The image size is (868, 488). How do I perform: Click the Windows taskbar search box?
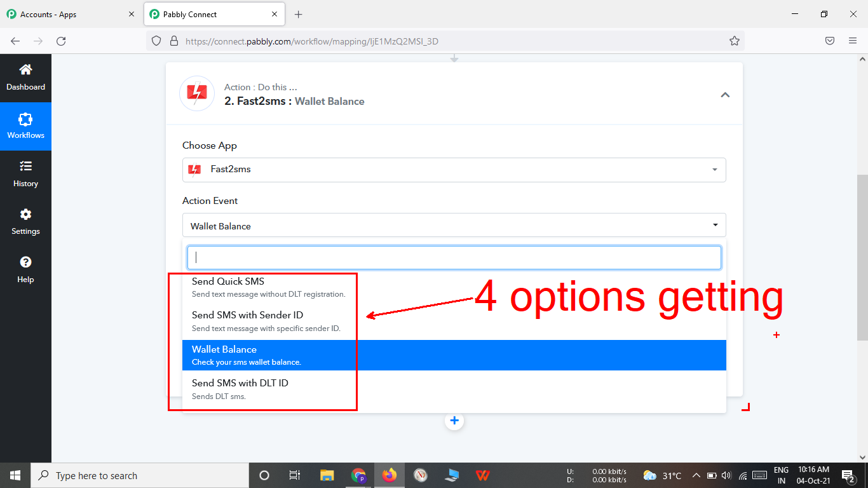(x=140, y=475)
